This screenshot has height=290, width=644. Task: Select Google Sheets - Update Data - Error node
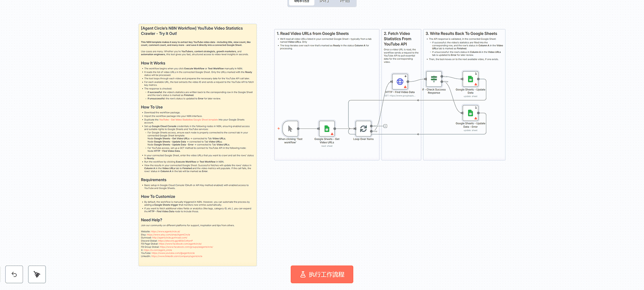pyautogui.click(x=470, y=113)
